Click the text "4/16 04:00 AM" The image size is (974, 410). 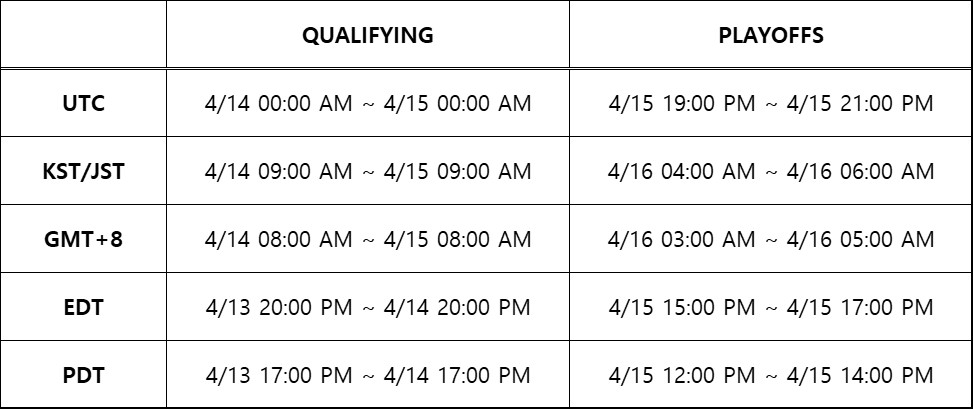[681, 171]
